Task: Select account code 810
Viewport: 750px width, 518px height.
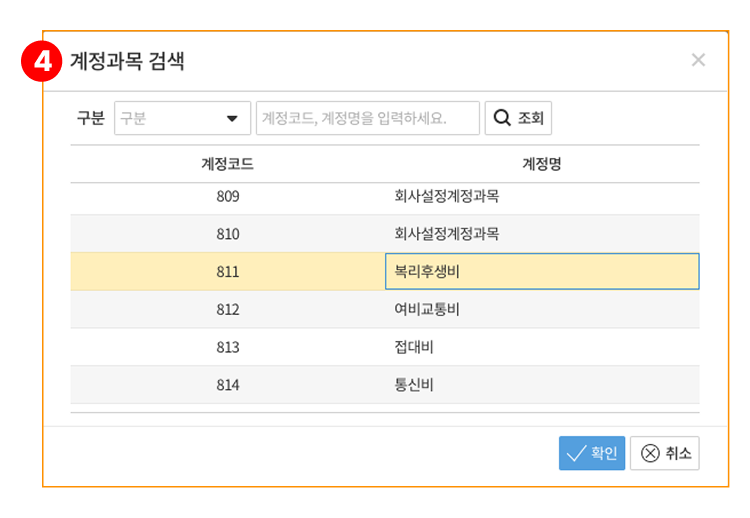Action: point(228,234)
